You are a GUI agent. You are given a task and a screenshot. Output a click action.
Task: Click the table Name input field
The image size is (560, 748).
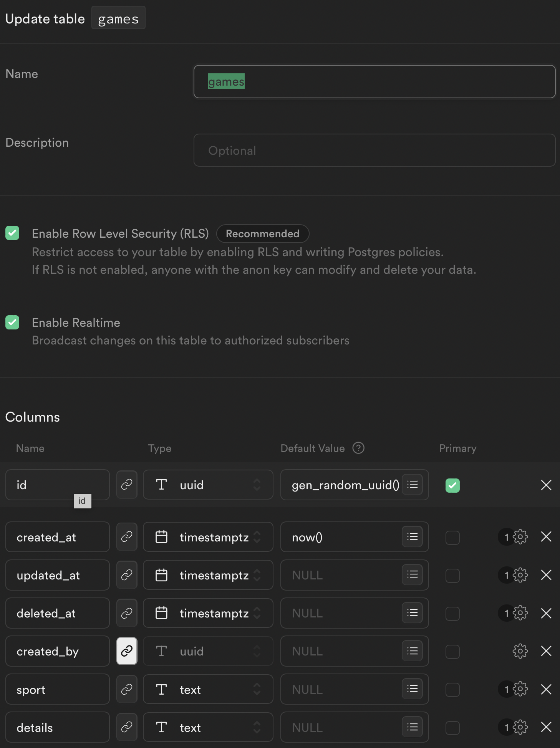point(374,82)
